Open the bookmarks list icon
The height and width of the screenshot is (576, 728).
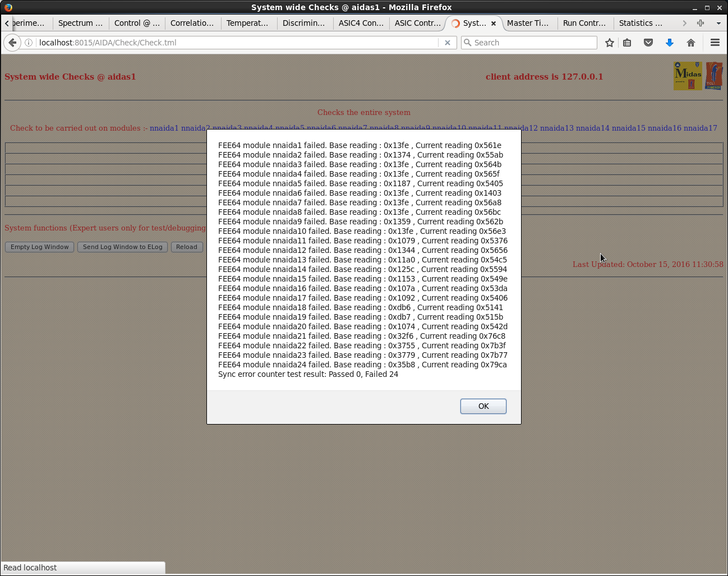coord(627,43)
